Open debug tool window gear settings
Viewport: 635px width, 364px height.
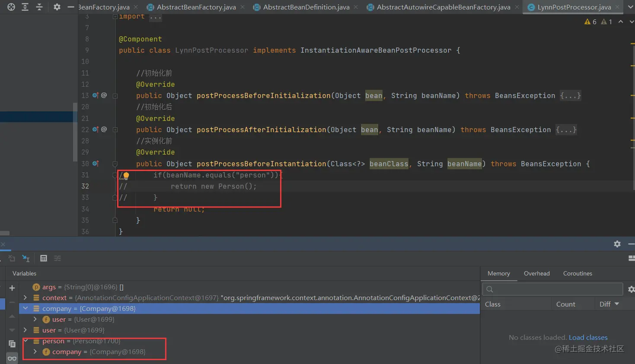tap(617, 244)
